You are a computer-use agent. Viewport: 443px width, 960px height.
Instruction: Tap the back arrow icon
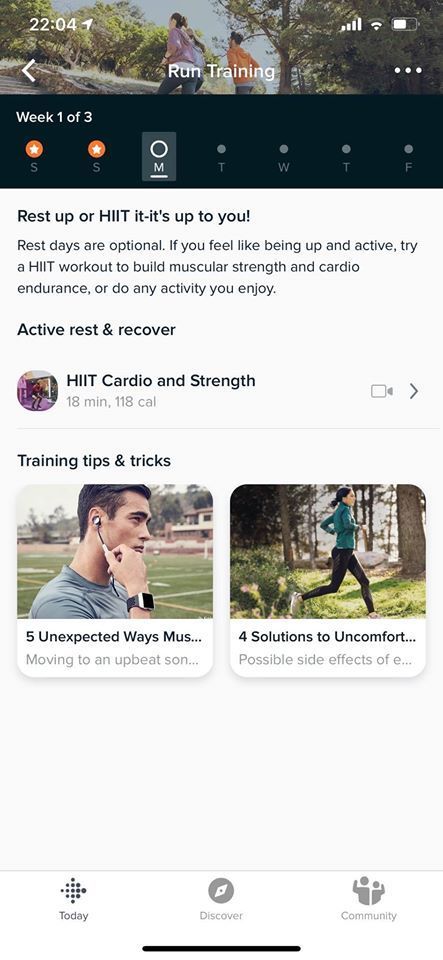click(29, 71)
